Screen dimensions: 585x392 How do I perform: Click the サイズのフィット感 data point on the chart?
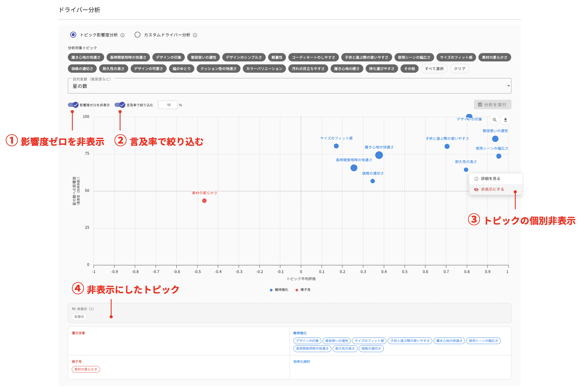pyautogui.click(x=336, y=146)
